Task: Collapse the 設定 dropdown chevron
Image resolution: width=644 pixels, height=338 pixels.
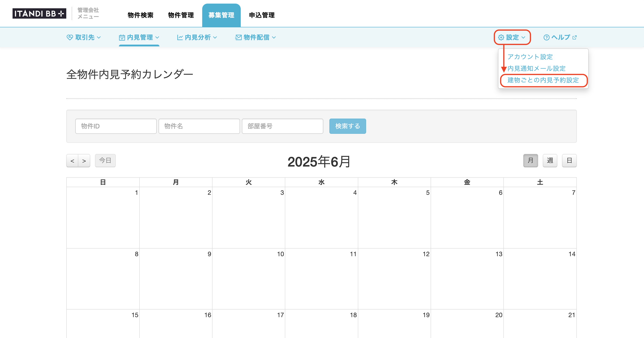Action: coord(523,37)
